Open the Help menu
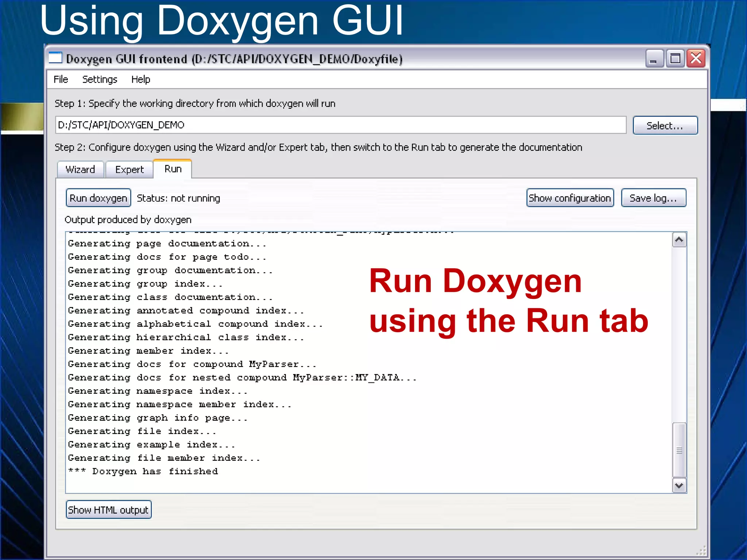The height and width of the screenshot is (560, 747). [141, 79]
